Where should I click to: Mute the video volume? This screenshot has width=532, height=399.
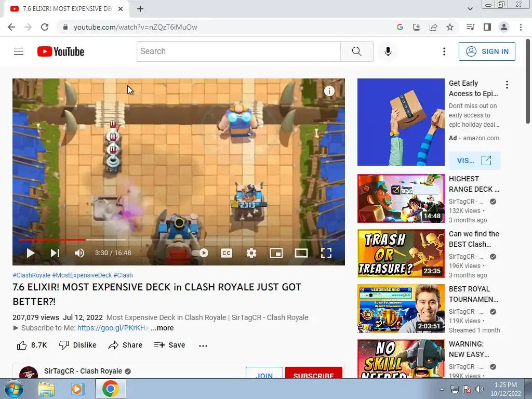(x=79, y=253)
